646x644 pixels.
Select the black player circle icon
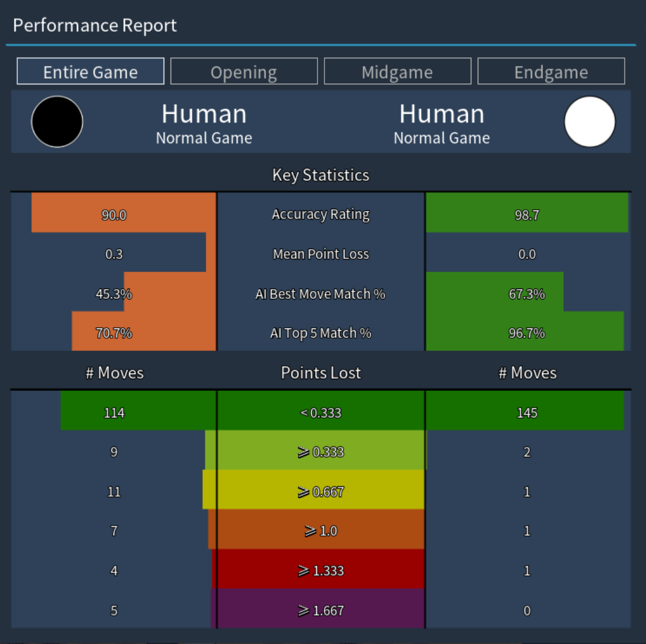click(57, 122)
